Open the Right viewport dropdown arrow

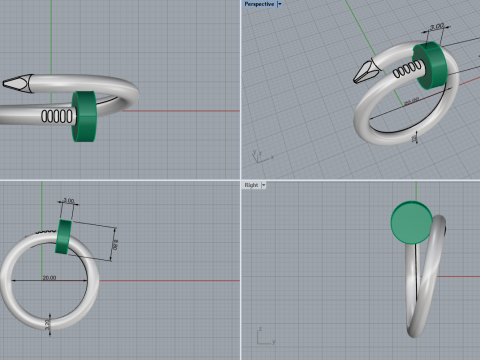tap(263, 185)
